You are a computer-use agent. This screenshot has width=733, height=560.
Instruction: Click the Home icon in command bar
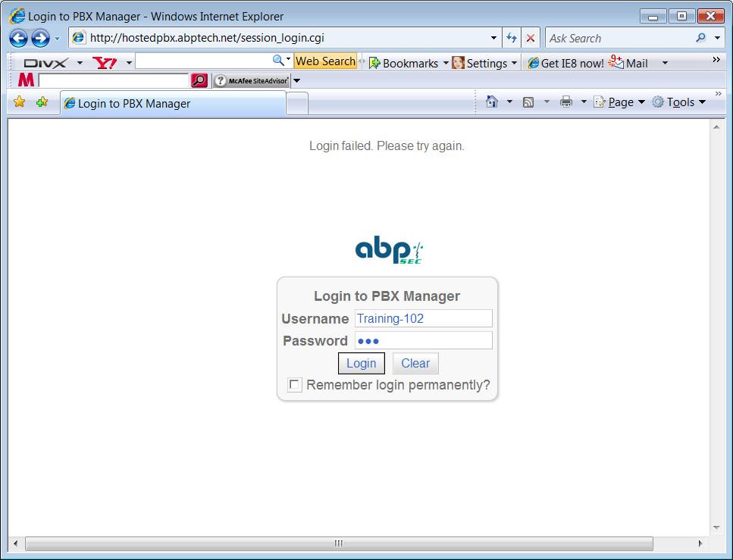click(x=492, y=102)
